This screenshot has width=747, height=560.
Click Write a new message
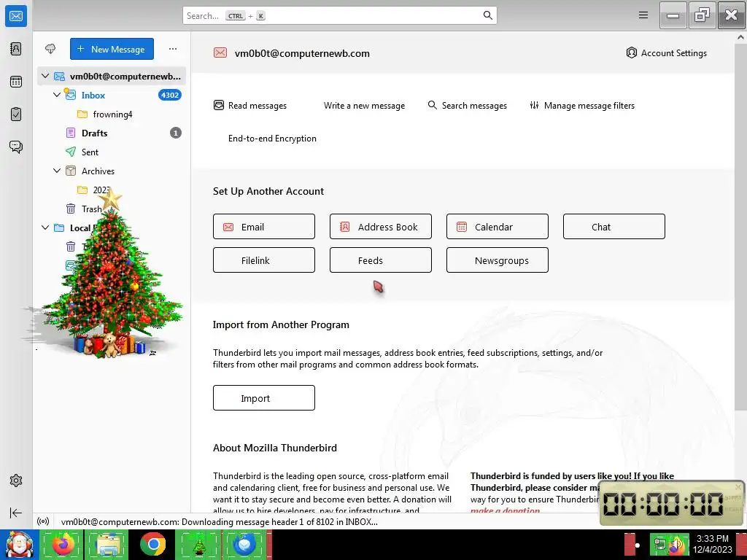point(364,105)
